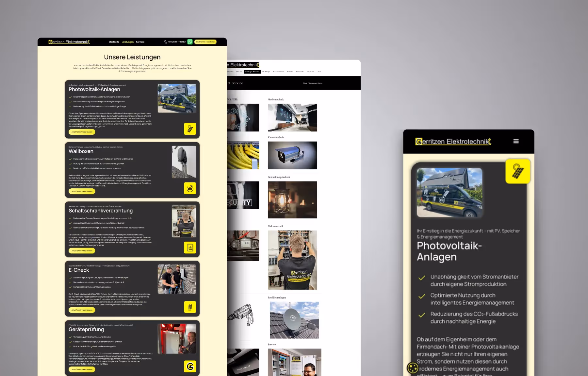Open Über uns in the middle window nav
588x376 pixels.
click(x=239, y=72)
